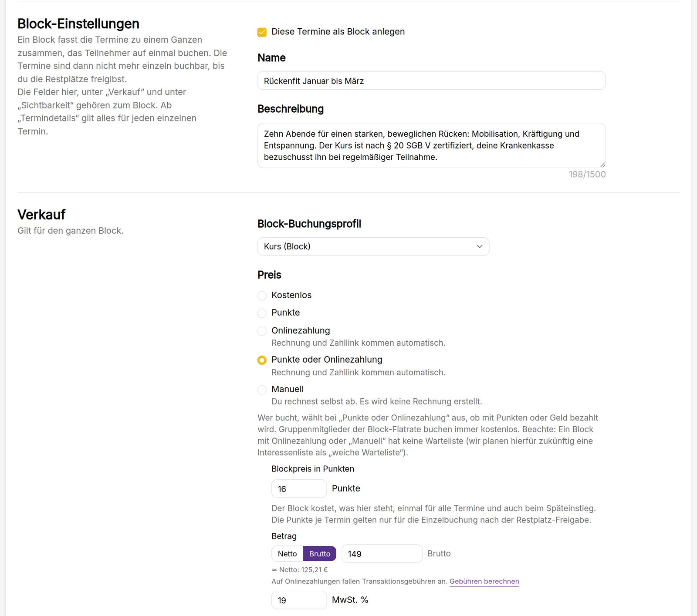Click into the Beschreibung text area
Image resolution: width=697 pixels, height=616 pixels.
431,145
